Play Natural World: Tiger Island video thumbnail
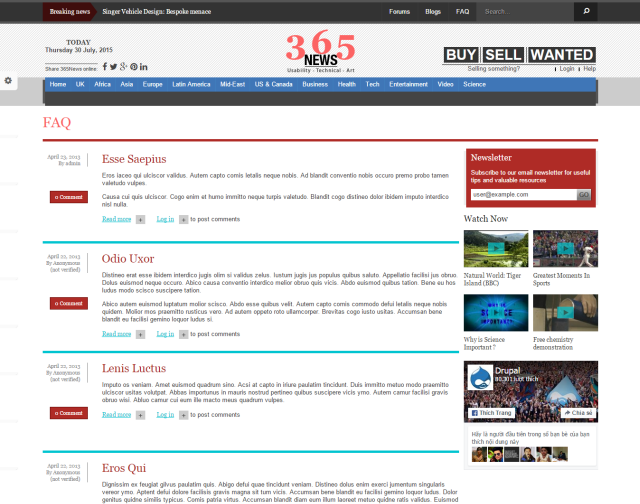The image size is (640, 504). pyautogui.click(x=496, y=248)
